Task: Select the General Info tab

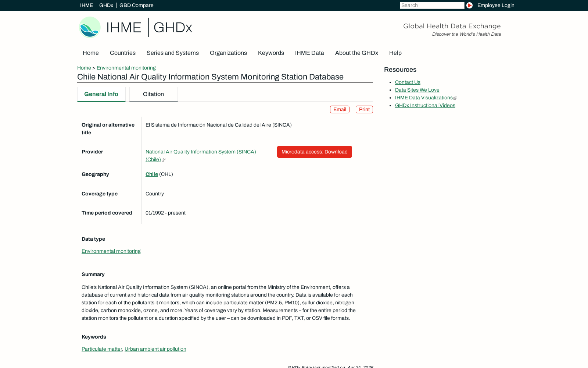Action: 101,94
